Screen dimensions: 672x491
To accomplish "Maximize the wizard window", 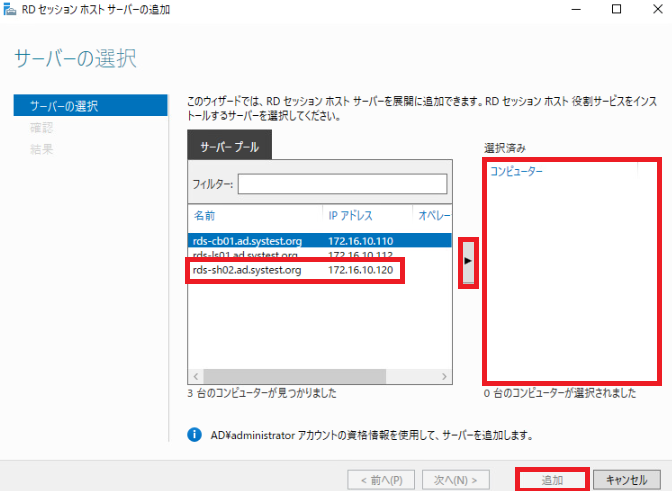I will [616, 9].
